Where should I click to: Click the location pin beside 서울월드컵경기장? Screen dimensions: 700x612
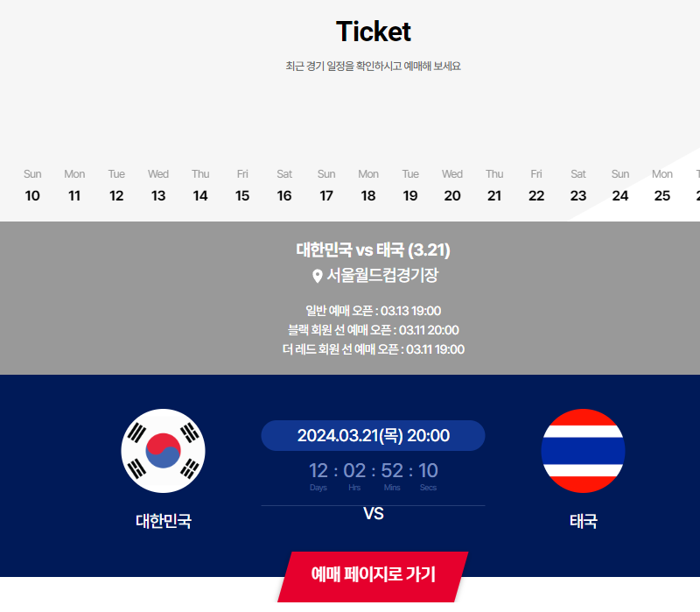coord(317,274)
